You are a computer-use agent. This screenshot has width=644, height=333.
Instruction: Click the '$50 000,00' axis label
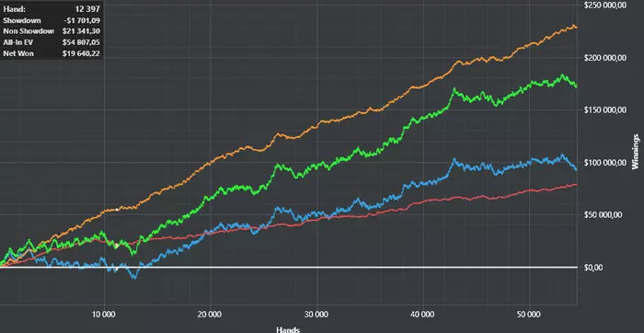click(x=604, y=214)
